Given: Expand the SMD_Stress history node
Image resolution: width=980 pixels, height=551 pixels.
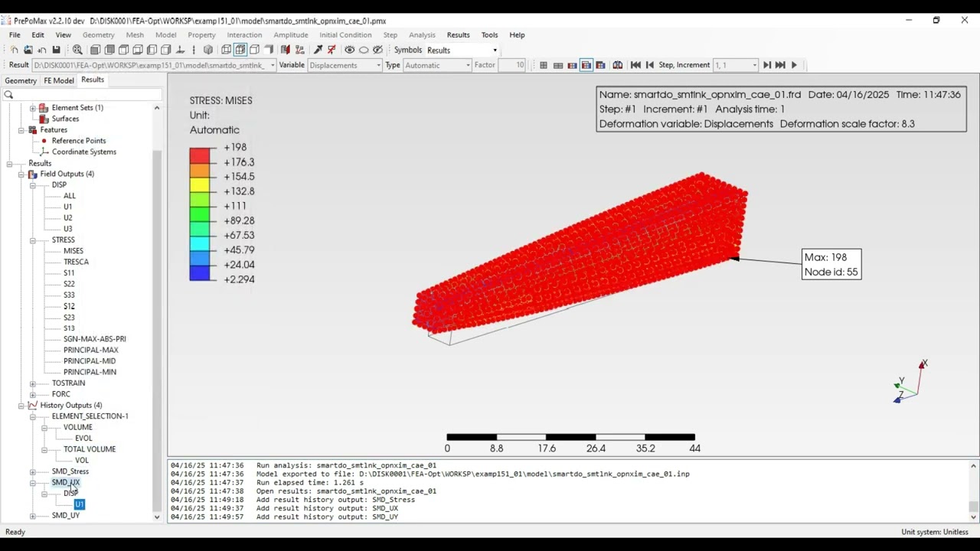Looking at the screenshot, I should [x=33, y=471].
